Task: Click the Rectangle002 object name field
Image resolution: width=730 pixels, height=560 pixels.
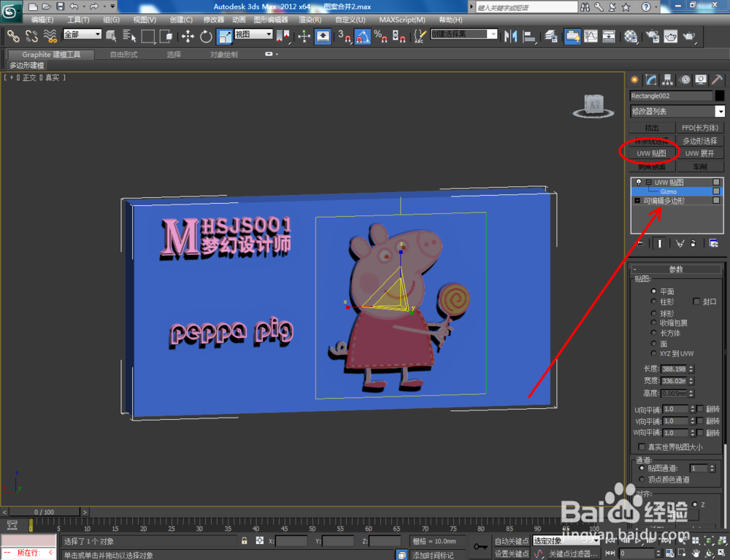Action: (671, 96)
